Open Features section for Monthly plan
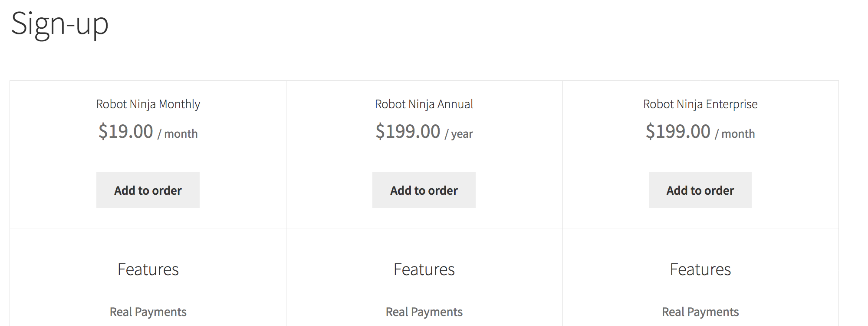The image size is (868, 326). click(x=148, y=269)
